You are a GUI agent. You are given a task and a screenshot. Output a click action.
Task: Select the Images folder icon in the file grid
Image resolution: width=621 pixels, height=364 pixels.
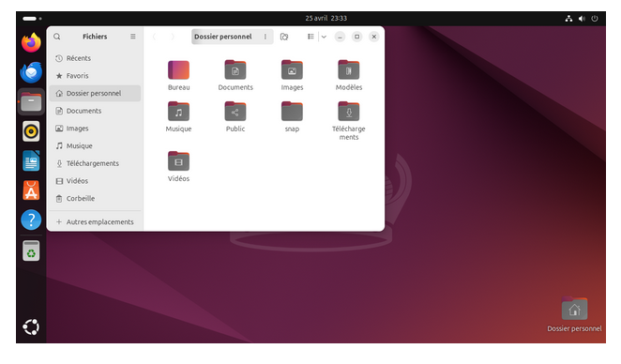pos(292,70)
